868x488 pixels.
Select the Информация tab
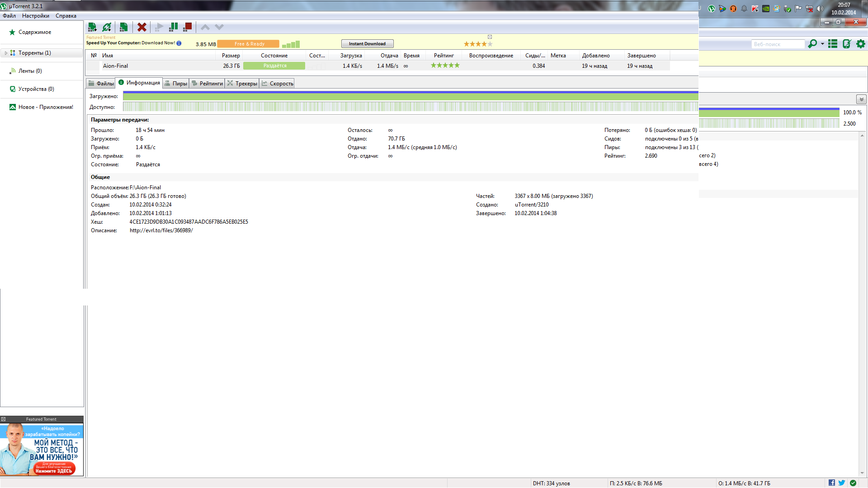tap(139, 83)
